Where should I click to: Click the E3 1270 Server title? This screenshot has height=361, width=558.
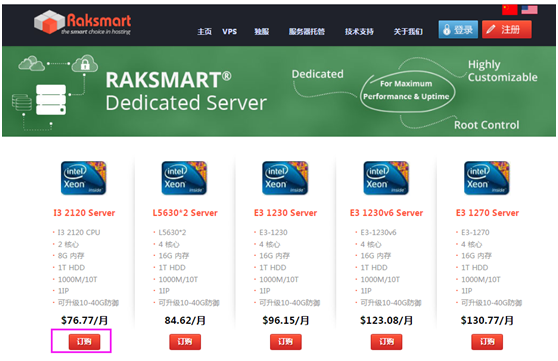(x=488, y=213)
